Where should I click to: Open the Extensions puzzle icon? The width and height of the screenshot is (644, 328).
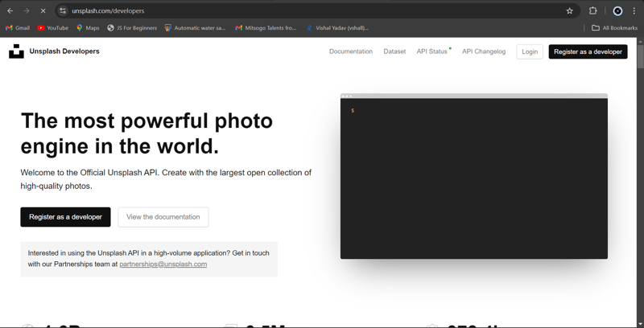click(x=592, y=11)
